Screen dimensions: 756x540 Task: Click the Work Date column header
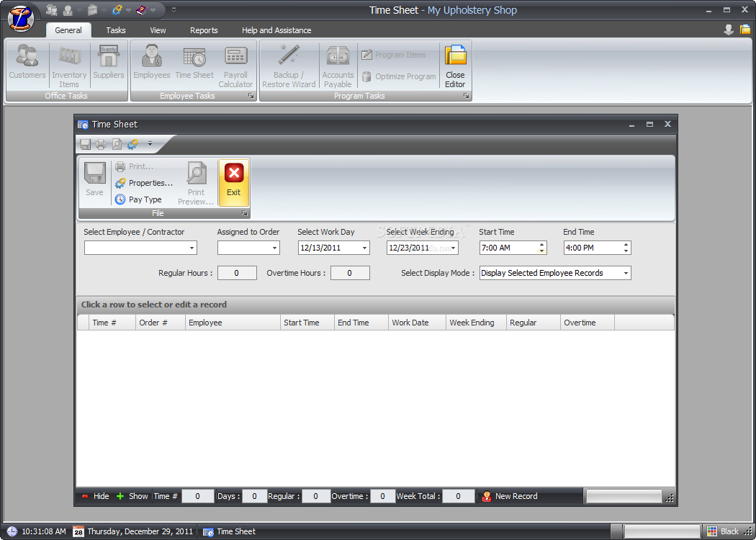(417, 323)
